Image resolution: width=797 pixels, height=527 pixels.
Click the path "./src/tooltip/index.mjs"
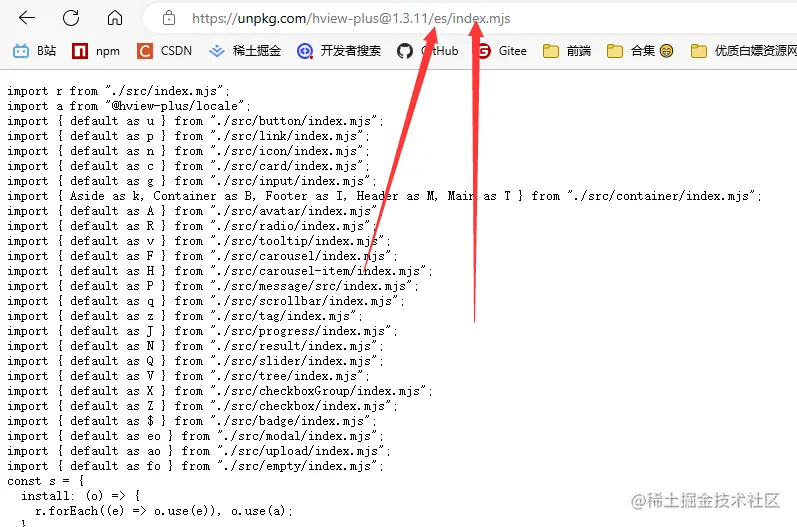(x=297, y=241)
